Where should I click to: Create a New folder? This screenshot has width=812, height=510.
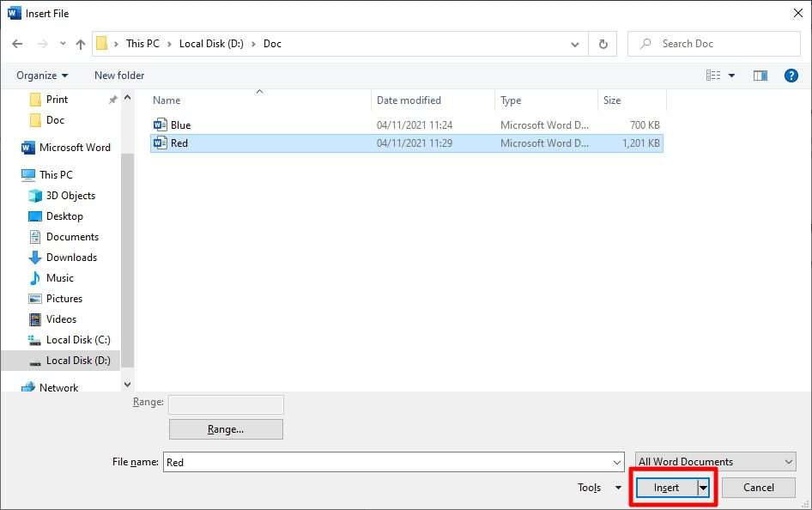(118, 75)
